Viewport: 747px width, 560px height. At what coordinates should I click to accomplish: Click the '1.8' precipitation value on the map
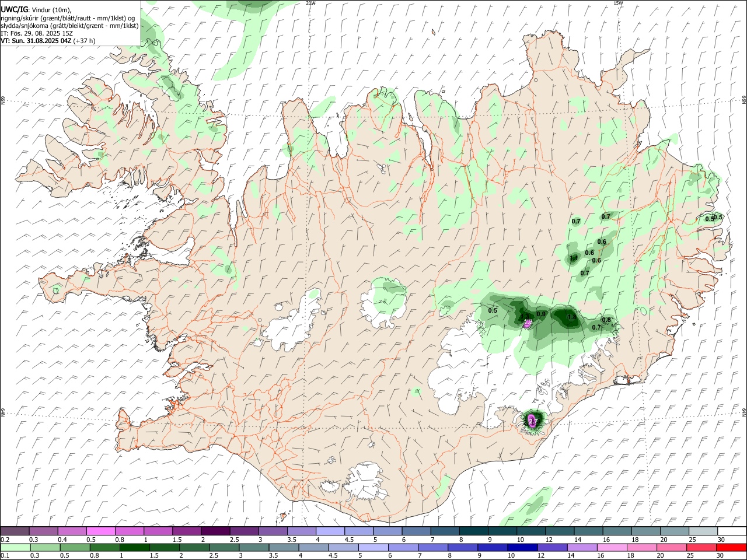click(572, 317)
